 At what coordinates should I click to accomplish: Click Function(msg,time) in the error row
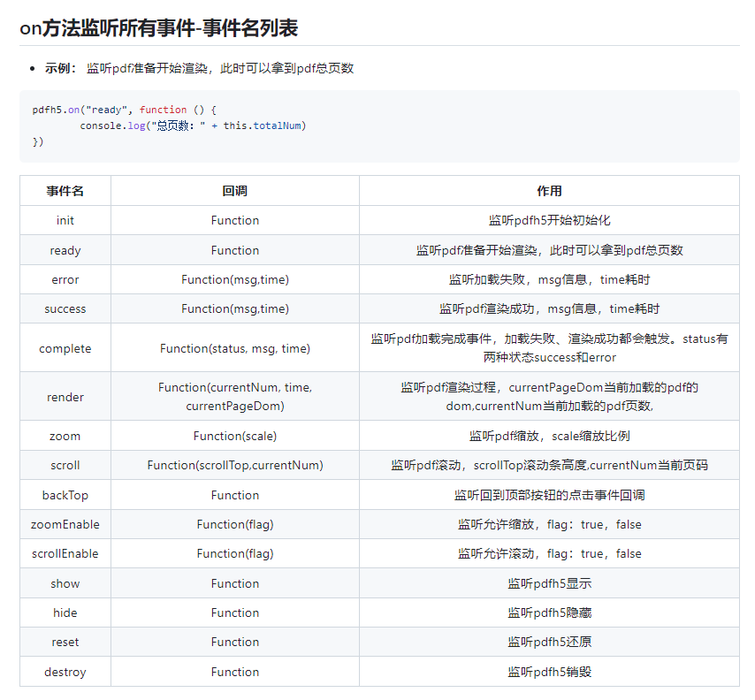point(235,279)
